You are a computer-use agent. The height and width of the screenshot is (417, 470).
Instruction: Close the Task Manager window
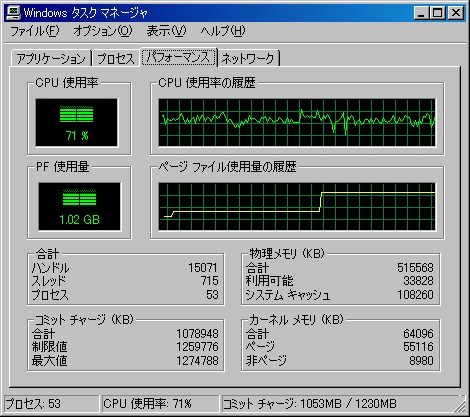click(x=456, y=13)
